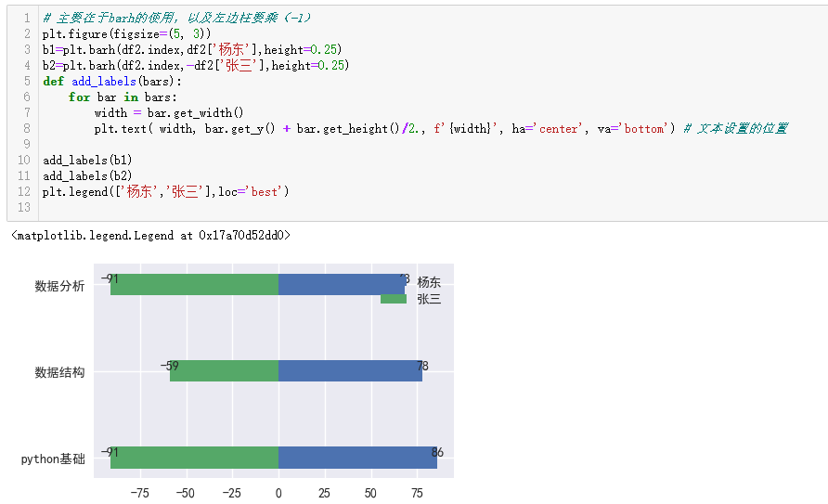828x504 pixels.
Task: Click the 'width = bar.get_width()' line
Action: [x=169, y=113]
